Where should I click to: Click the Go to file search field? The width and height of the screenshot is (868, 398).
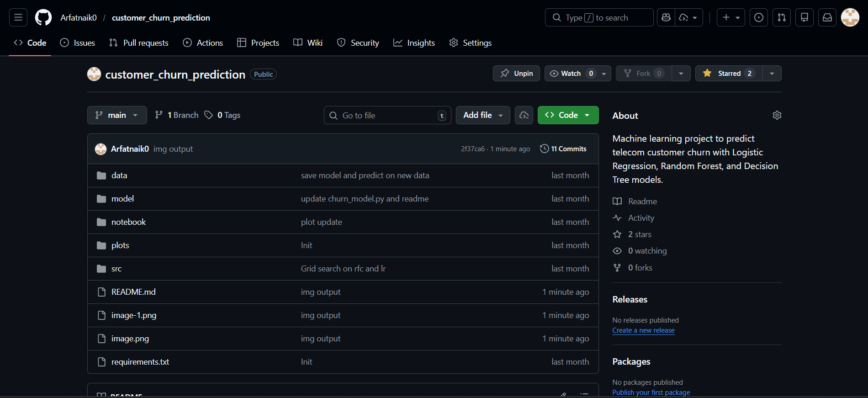387,116
